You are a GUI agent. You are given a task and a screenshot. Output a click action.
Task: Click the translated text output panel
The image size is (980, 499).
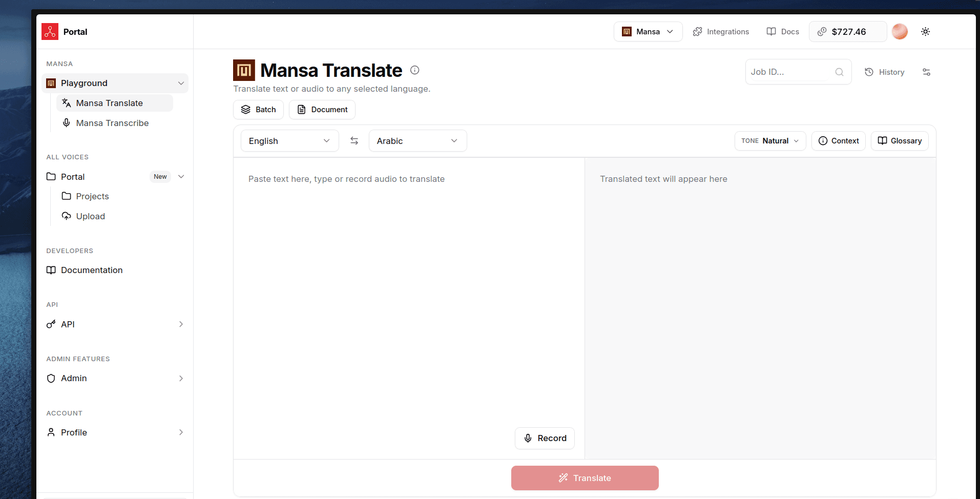(760, 308)
